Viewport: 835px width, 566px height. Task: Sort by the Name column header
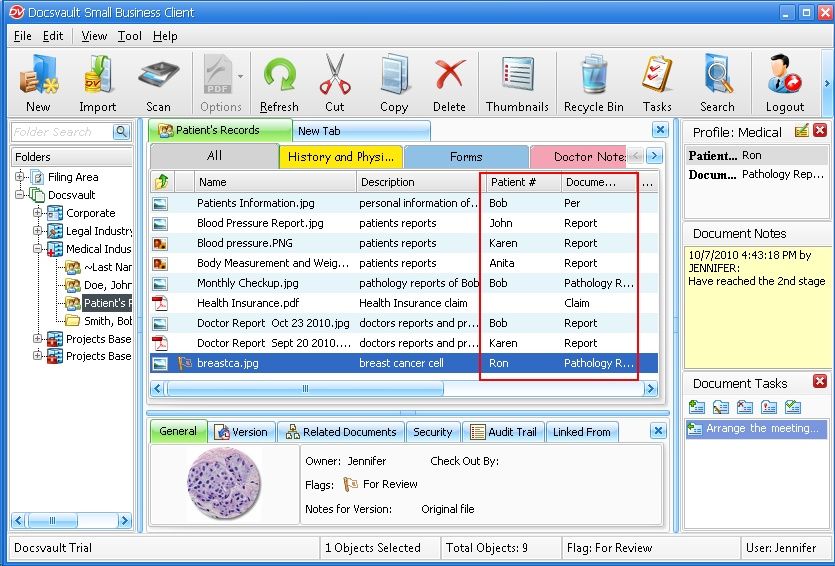275,182
